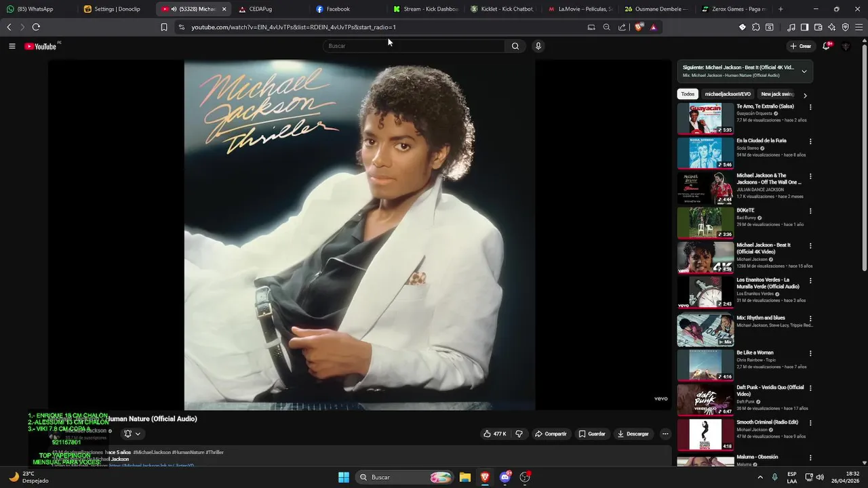The width and height of the screenshot is (868, 488).
Task: Click the magnifier search button next to Buscar
Action: pos(515,46)
